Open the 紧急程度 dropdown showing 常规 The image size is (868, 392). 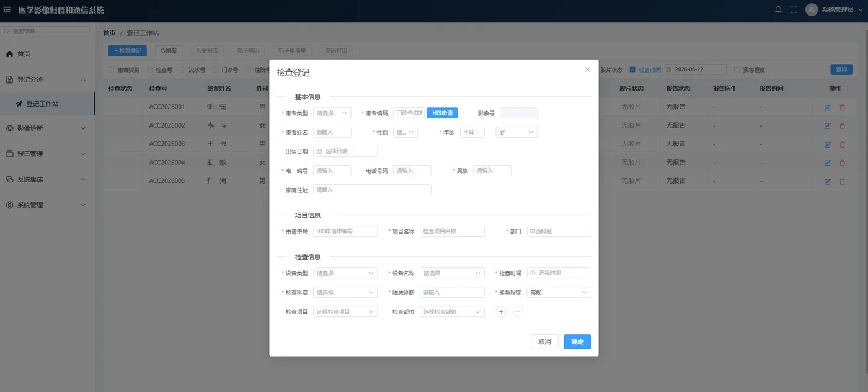pyautogui.click(x=559, y=292)
